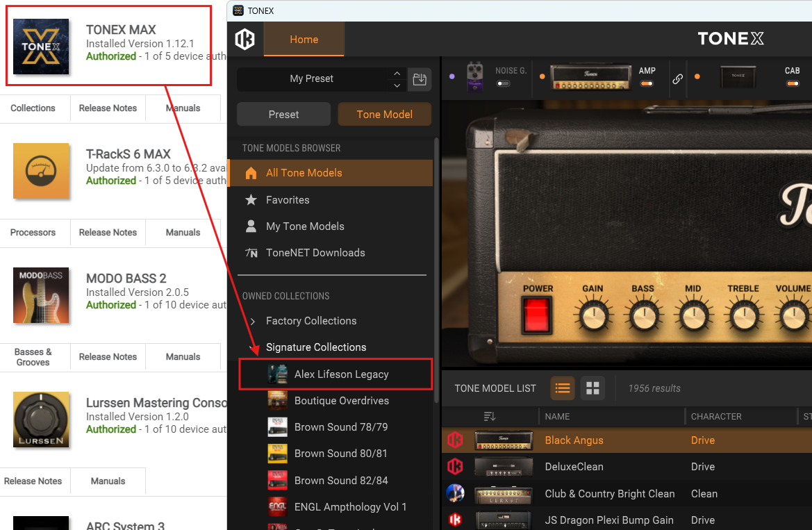
Task: Click the sort order icon in list header
Action: click(x=490, y=416)
